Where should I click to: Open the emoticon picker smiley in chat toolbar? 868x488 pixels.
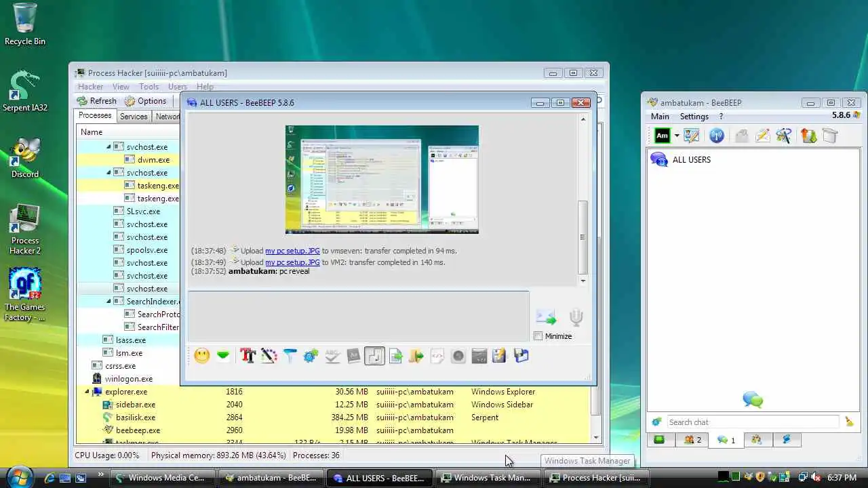(x=201, y=356)
